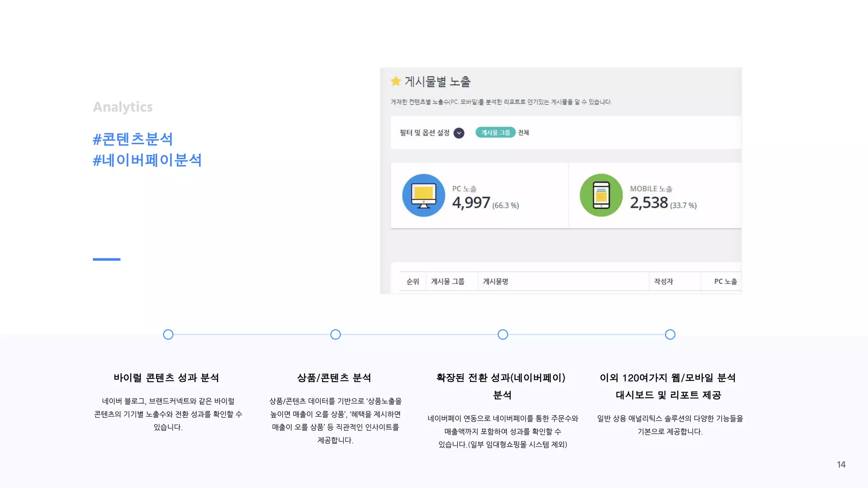Click the Analytics title
868x488 pixels.
tap(123, 107)
